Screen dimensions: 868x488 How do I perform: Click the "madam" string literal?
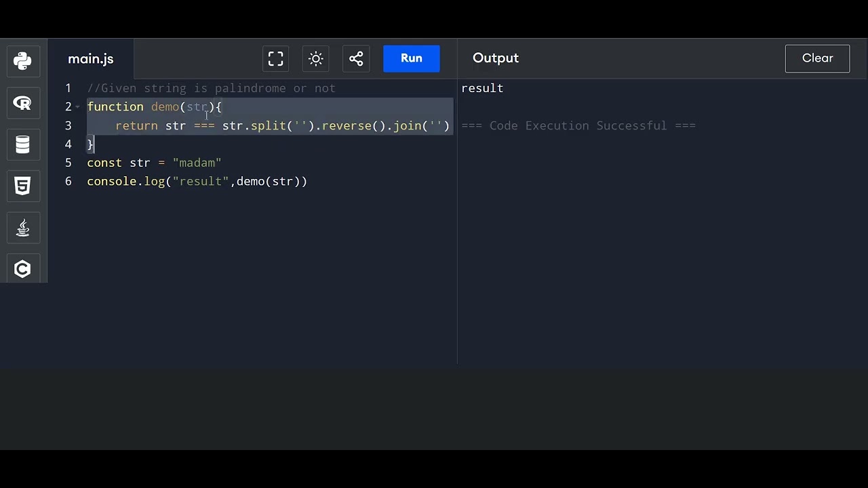pos(197,163)
